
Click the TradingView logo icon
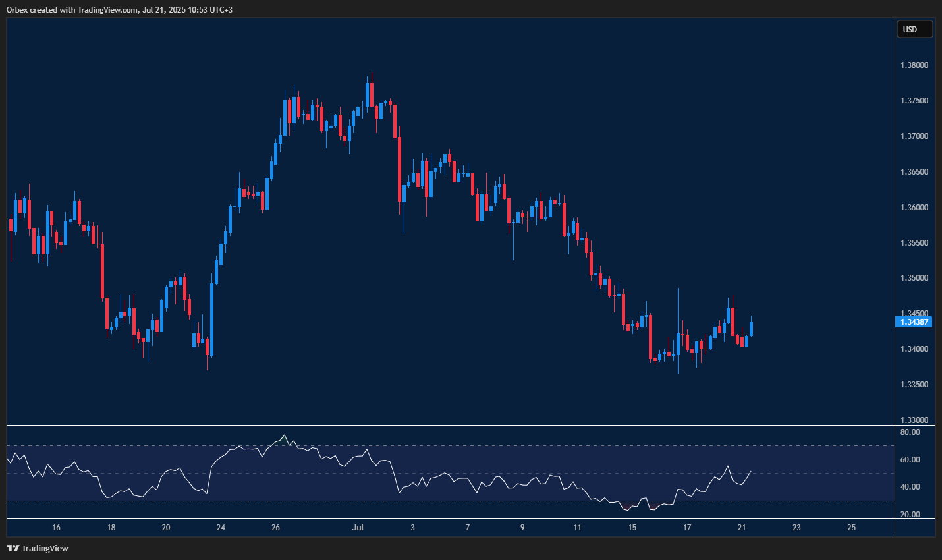click(12, 548)
